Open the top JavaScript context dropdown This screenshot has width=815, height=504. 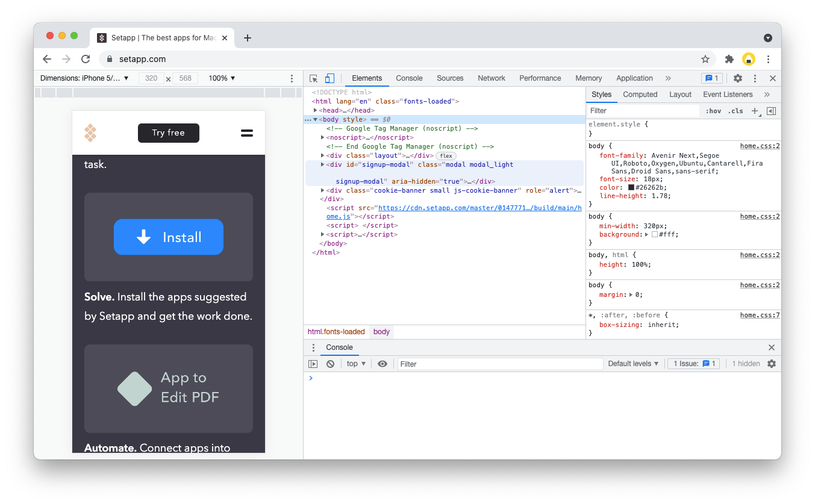(356, 364)
